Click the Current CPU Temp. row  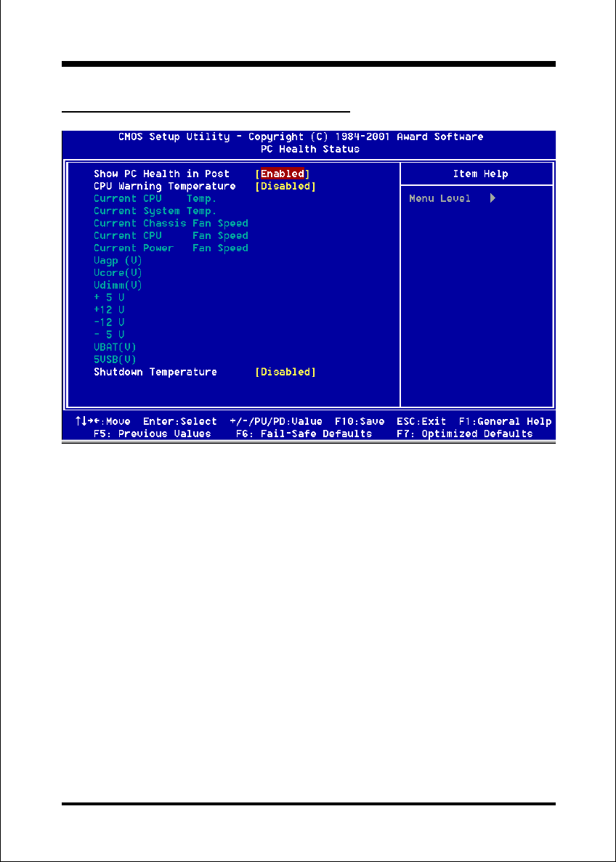tap(155, 198)
